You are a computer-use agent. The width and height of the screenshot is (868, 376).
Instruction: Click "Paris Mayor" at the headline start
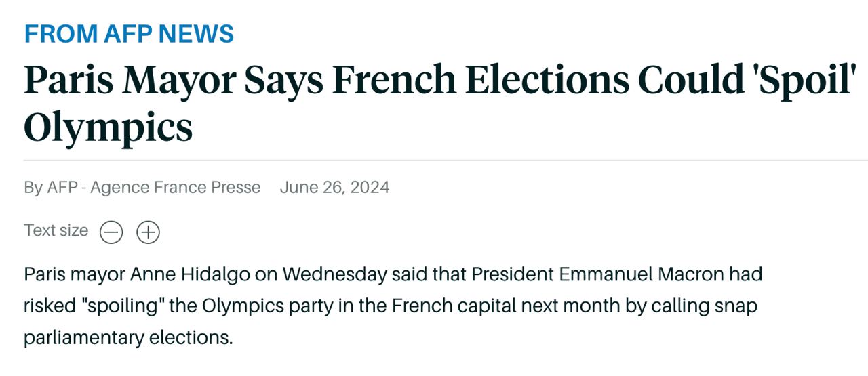tap(129, 81)
